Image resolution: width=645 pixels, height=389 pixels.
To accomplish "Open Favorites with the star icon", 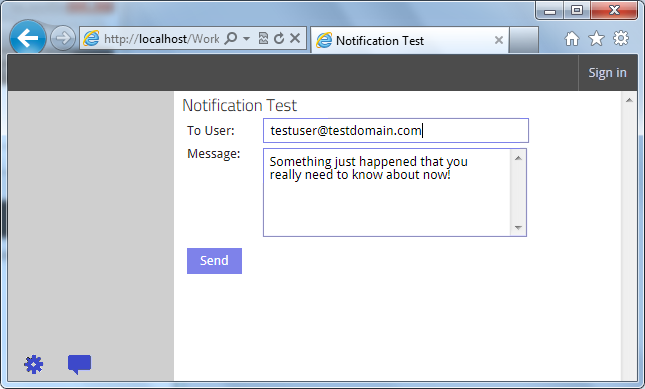I will [x=596, y=39].
